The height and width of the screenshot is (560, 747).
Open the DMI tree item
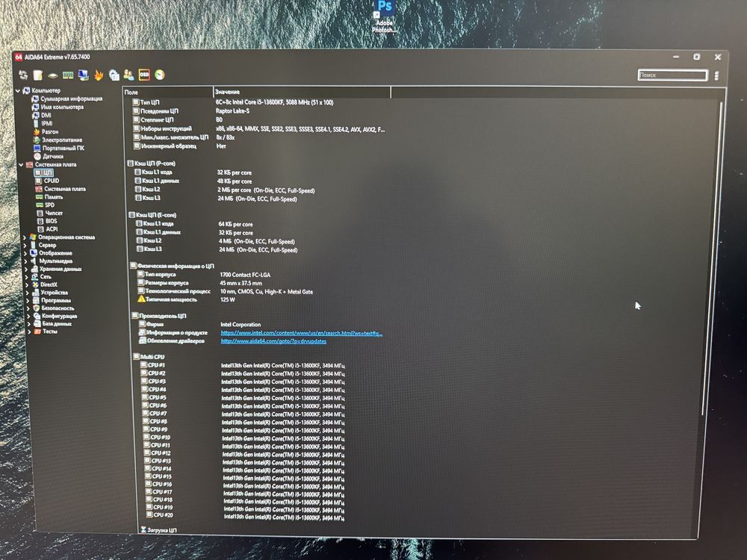point(42,115)
